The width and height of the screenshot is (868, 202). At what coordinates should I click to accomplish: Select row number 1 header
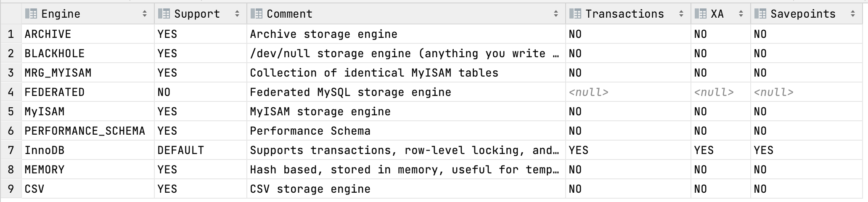tap(11, 34)
